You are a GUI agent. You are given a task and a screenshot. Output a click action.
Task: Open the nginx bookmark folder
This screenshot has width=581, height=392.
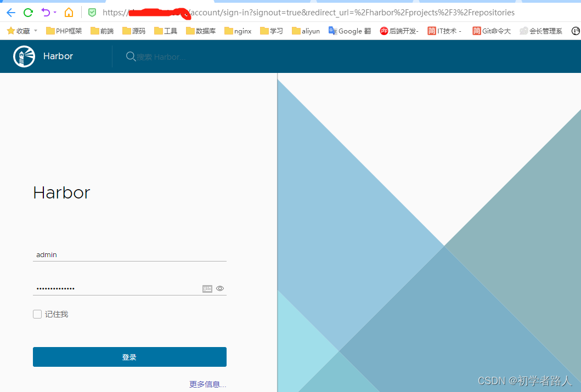(238, 31)
